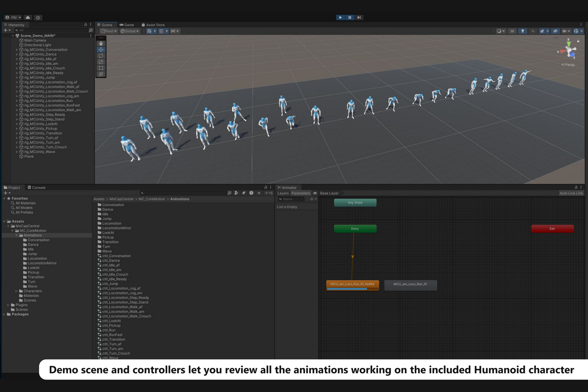
Task: Switch to the Game tab
Action: coord(127,25)
